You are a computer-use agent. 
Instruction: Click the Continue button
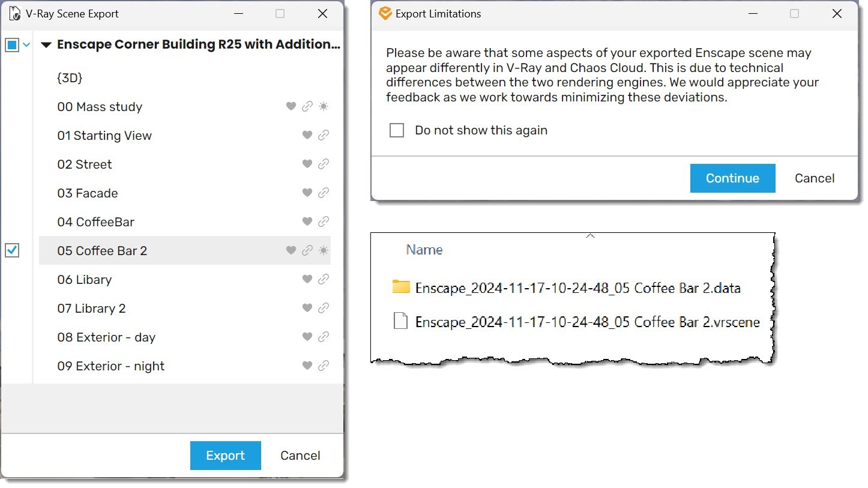(732, 178)
